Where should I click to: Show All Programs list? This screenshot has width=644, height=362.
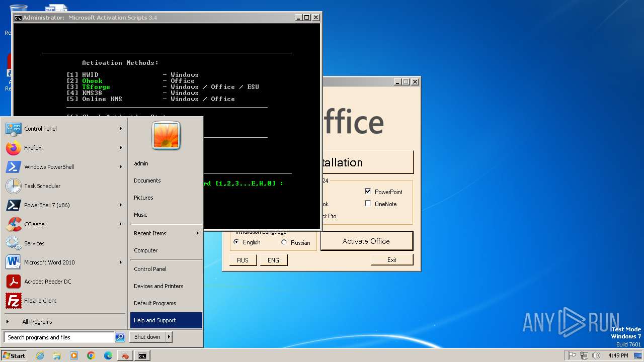pyautogui.click(x=65, y=322)
